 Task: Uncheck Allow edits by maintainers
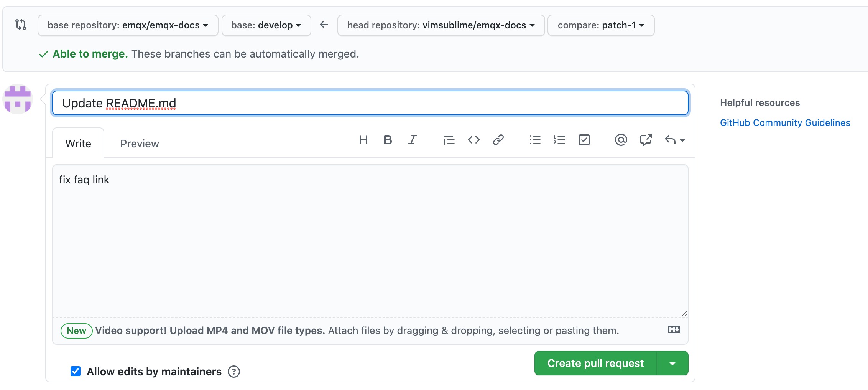point(76,371)
